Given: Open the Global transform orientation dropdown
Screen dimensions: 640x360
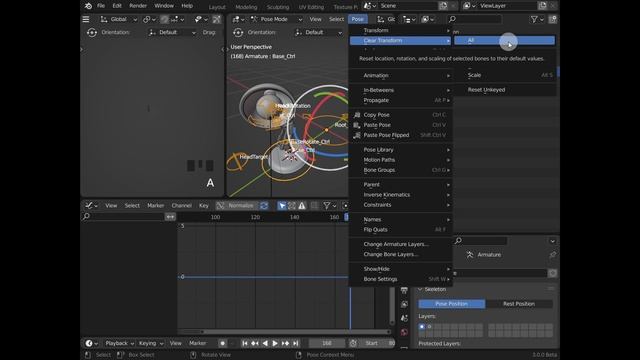Looking at the screenshot, I should coord(118,19).
